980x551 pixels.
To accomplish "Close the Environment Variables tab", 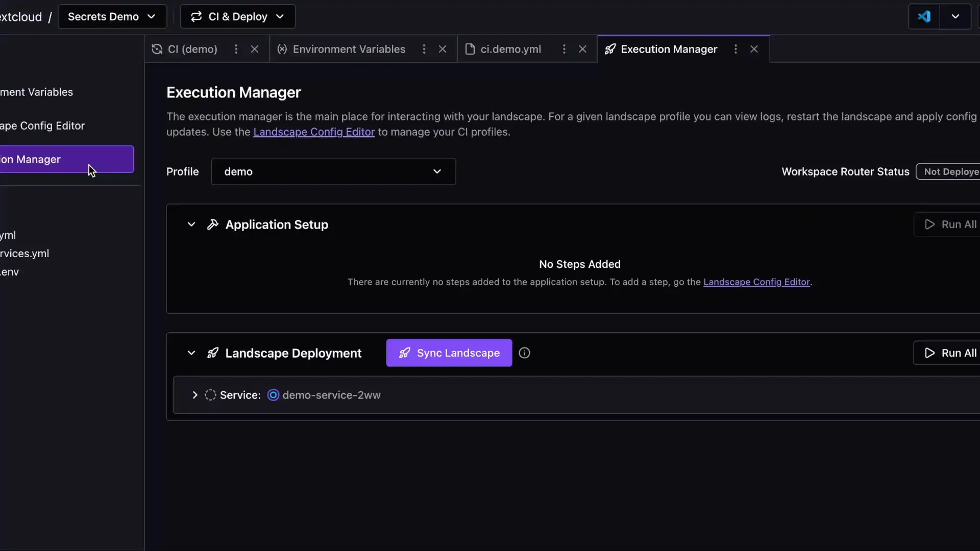I will point(443,49).
